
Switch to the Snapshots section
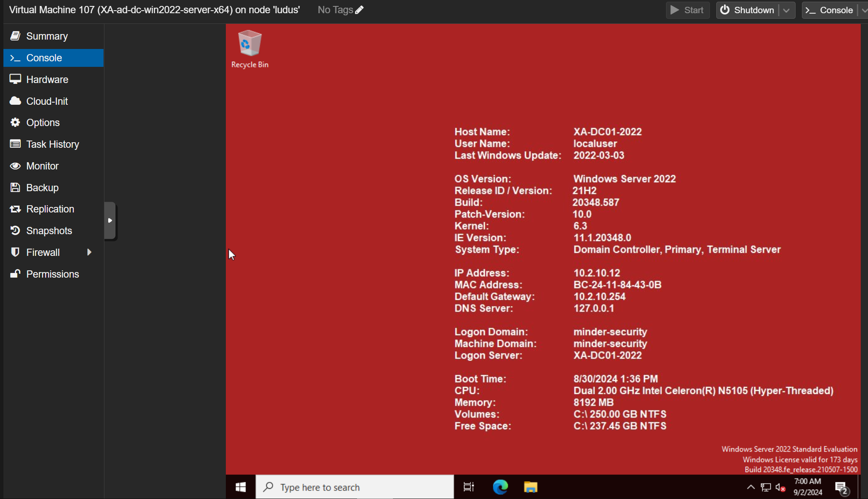49,231
